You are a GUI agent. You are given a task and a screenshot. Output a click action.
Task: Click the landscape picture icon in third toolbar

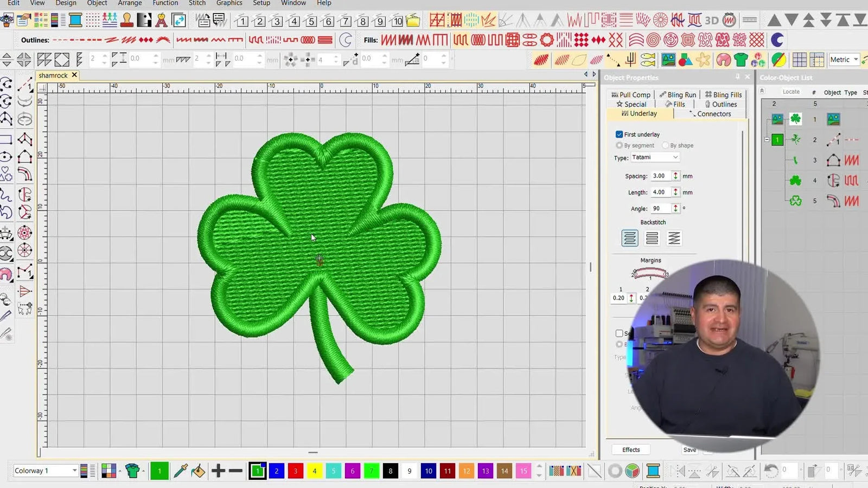(x=668, y=59)
